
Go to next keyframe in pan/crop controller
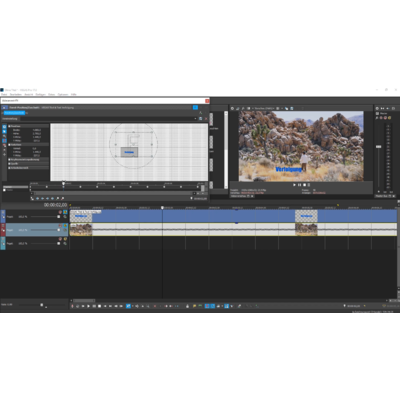(47, 198)
